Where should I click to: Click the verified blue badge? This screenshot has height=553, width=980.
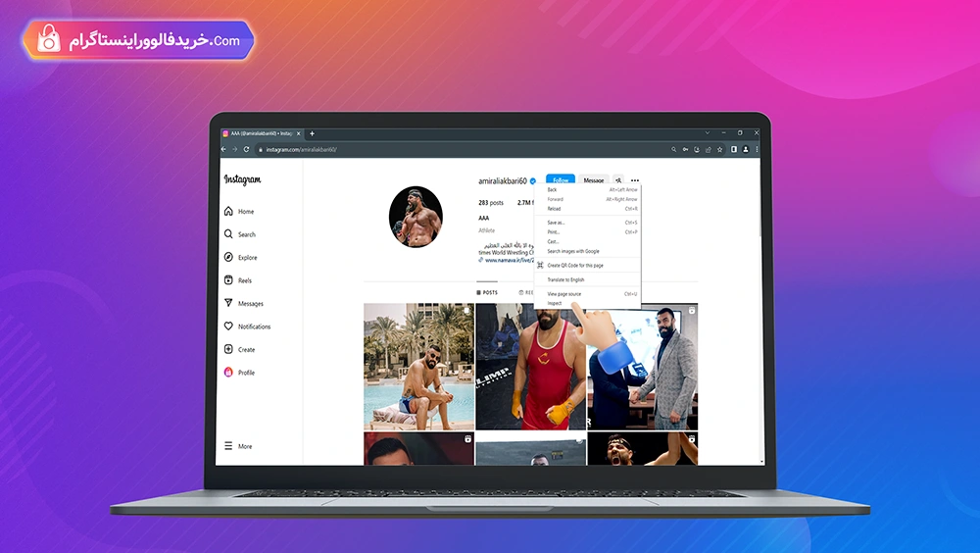tap(533, 180)
